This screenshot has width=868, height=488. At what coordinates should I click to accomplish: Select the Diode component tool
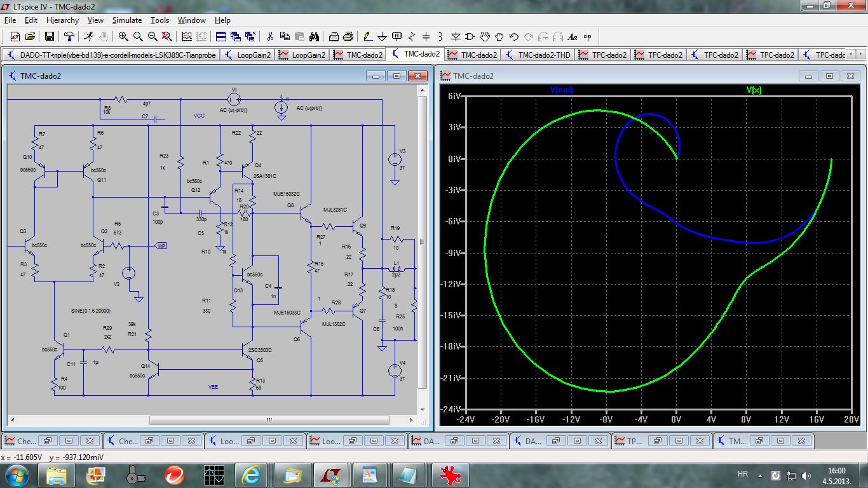[456, 37]
